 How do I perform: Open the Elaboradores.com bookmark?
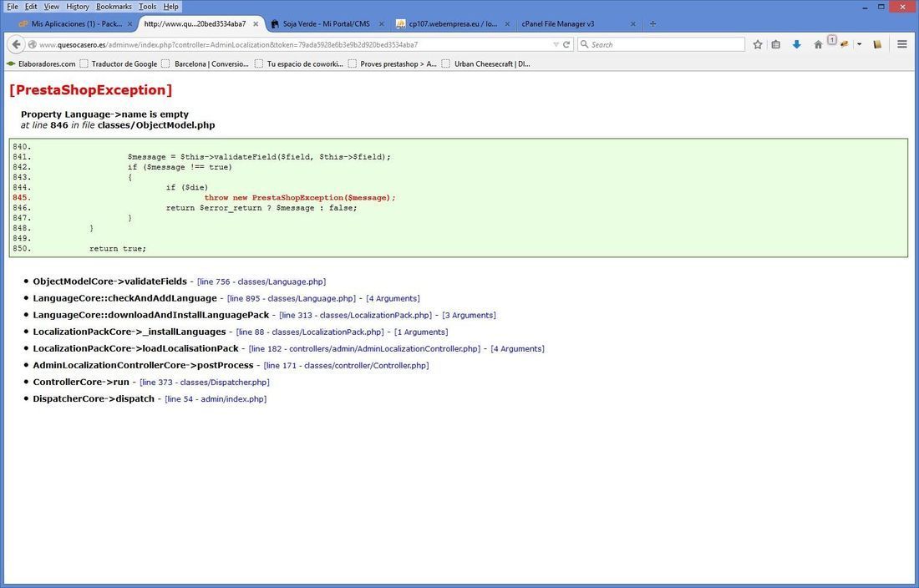click(41, 63)
